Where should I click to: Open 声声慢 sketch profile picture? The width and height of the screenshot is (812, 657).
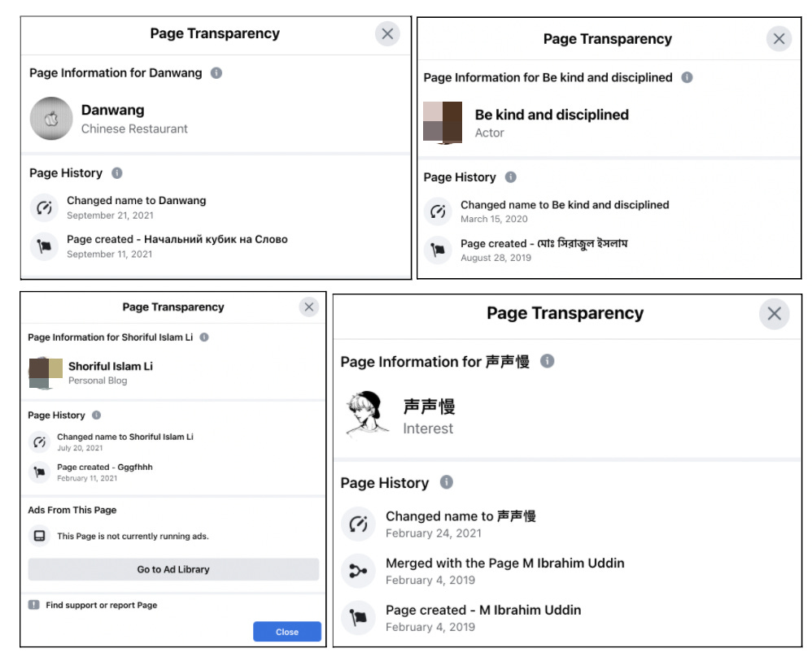(x=367, y=414)
